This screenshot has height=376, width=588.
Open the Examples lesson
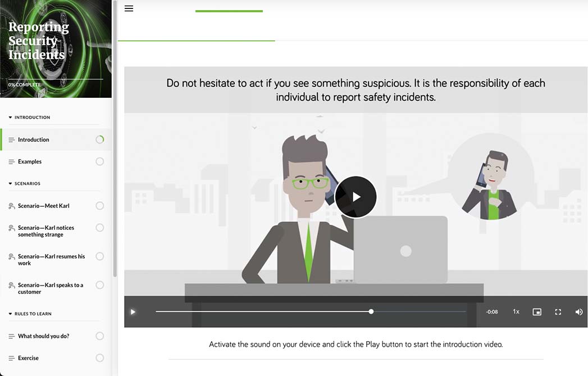(30, 161)
